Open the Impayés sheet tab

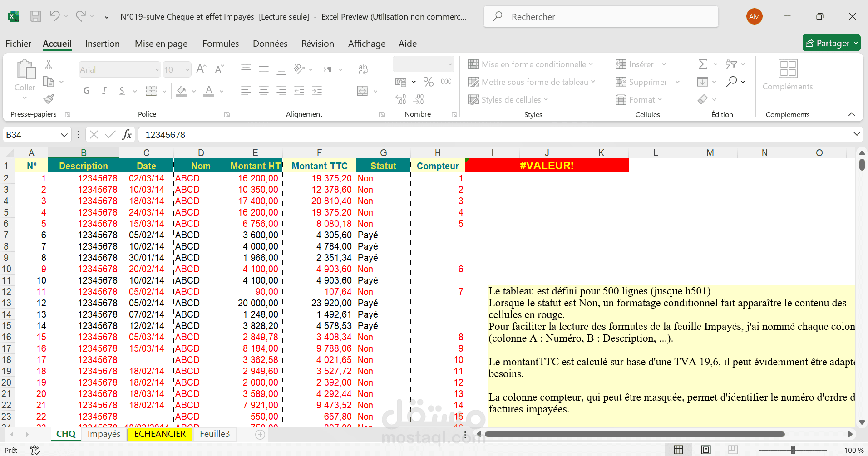pos(104,434)
